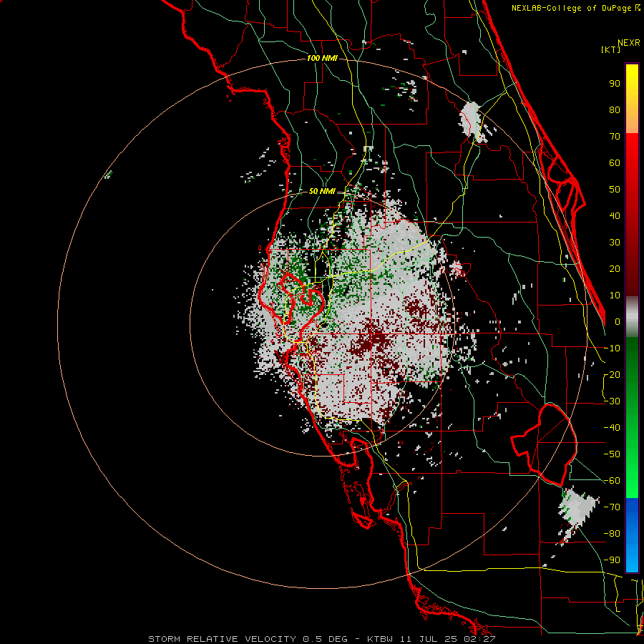Select the 100 NMI range ring label
The width and height of the screenshot is (644, 644).
(x=322, y=58)
